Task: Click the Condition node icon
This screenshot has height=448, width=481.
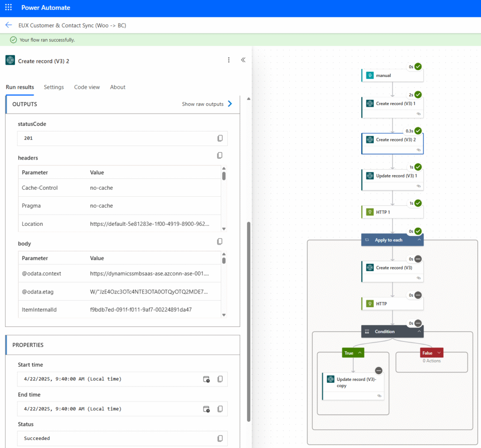Action: (x=367, y=332)
